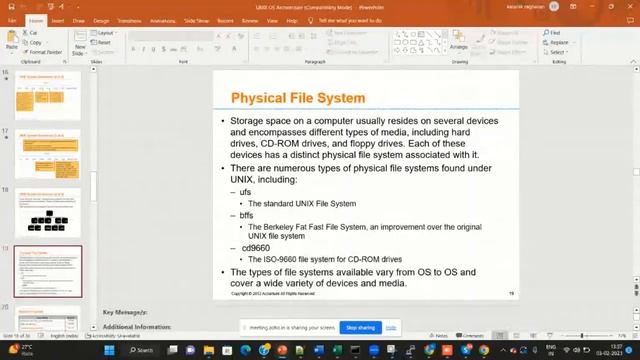Open the Excel icon on taskbar
Viewport: 640px width, 360px height.
(337, 350)
